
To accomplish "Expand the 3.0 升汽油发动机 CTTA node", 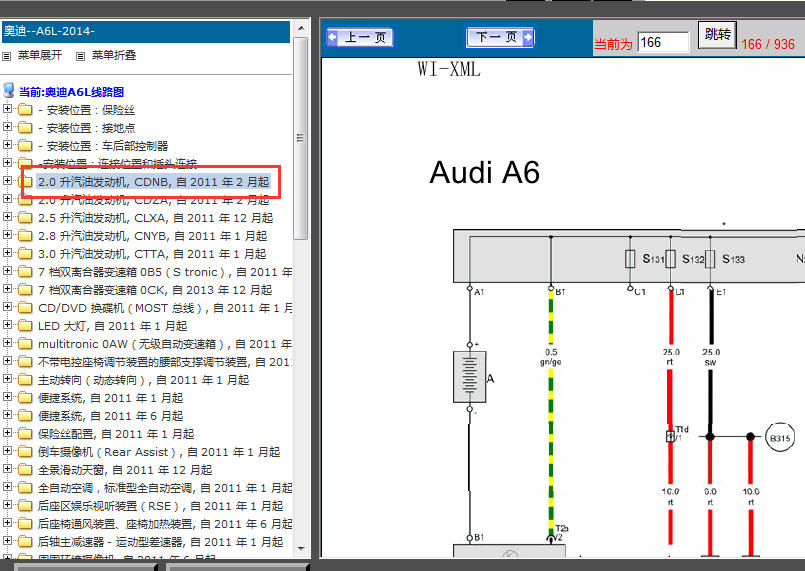I will click(7, 253).
